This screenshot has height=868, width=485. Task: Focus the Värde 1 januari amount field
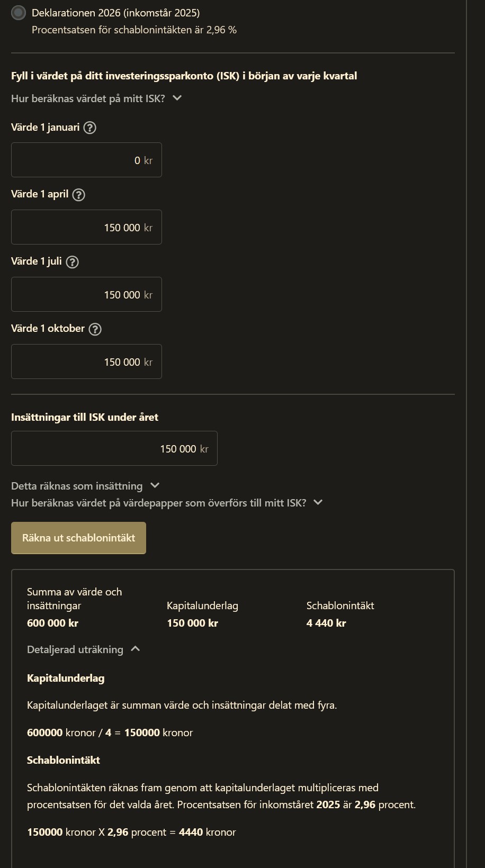[x=86, y=160]
